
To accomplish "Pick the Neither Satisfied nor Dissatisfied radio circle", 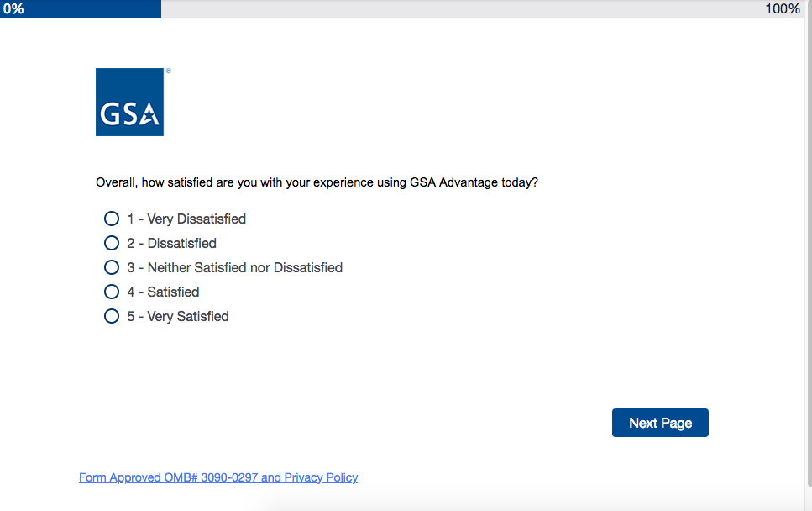I will pos(112,267).
